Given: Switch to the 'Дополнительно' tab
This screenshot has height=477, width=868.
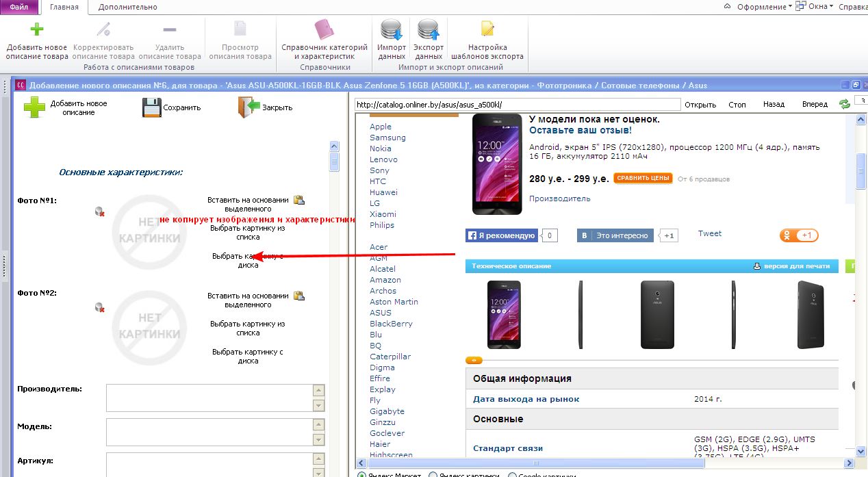Looking at the screenshot, I should coord(127,7).
